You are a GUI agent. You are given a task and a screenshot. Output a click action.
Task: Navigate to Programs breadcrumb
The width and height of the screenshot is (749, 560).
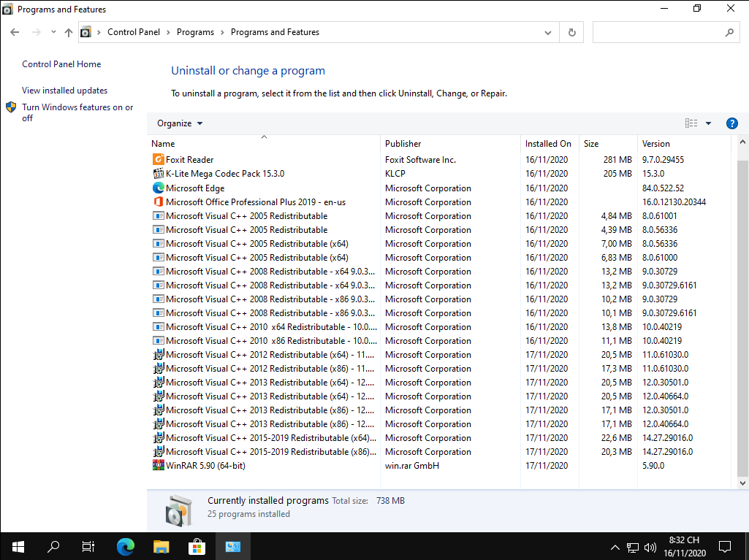(x=195, y=32)
